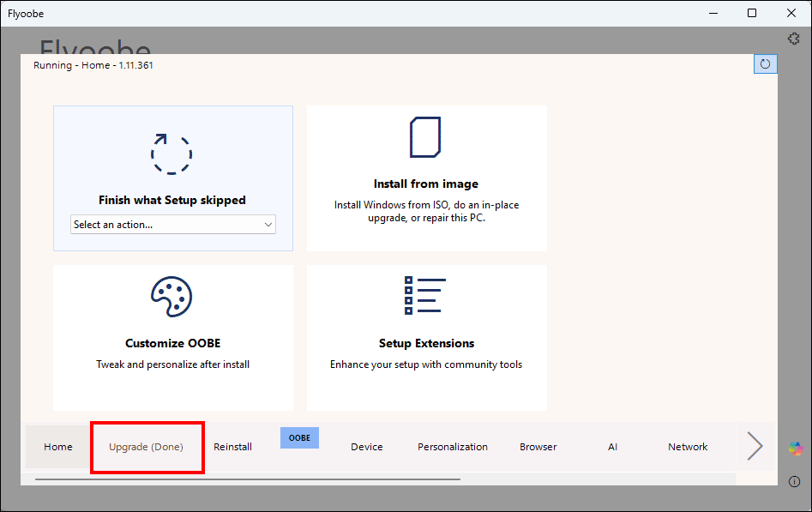
Task: Click the checklist Setup Extensions icon
Action: point(424,295)
